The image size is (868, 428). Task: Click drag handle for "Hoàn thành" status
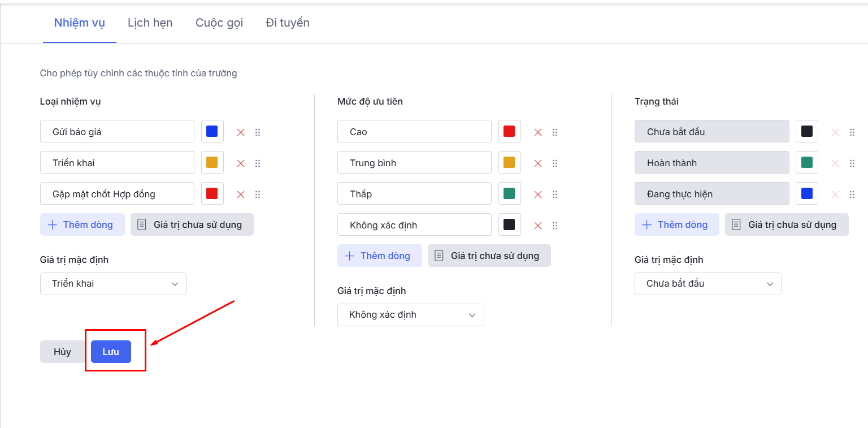click(852, 163)
